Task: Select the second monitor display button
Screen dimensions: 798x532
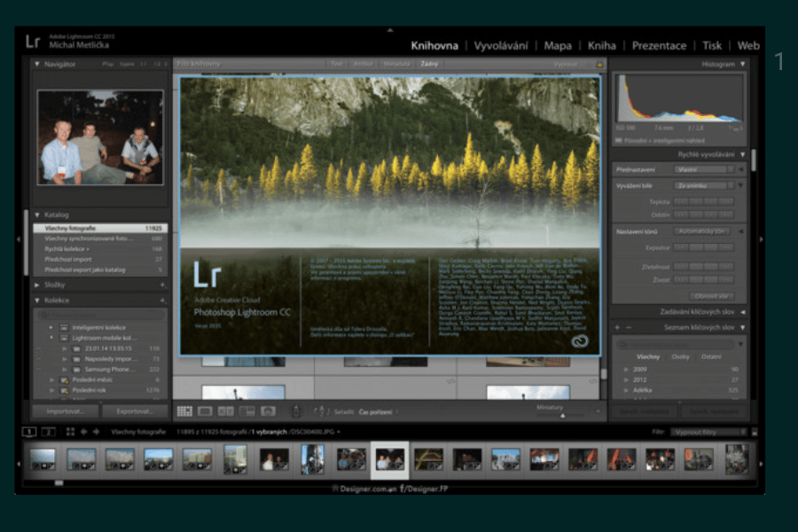Action: pyautogui.click(x=49, y=432)
